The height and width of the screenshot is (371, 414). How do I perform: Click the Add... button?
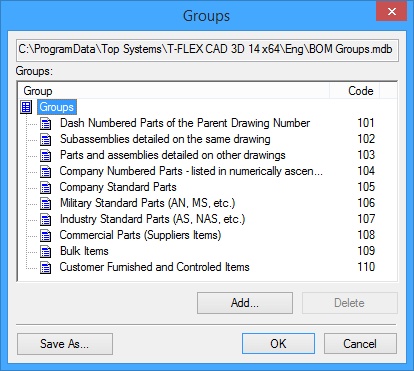click(x=245, y=303)
